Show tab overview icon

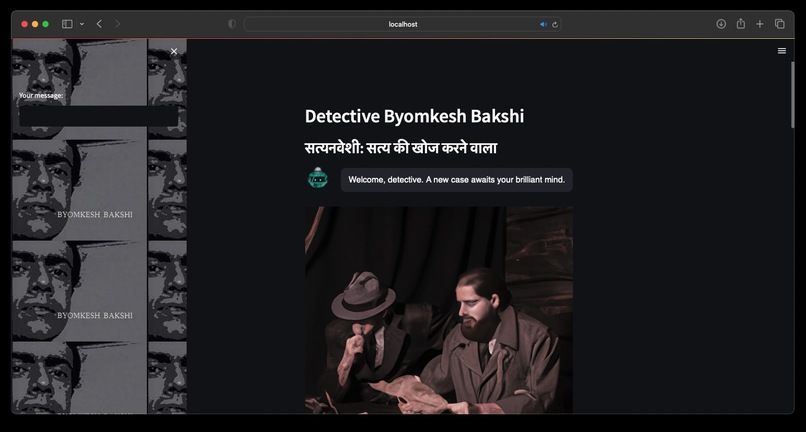tap(780, 24)
